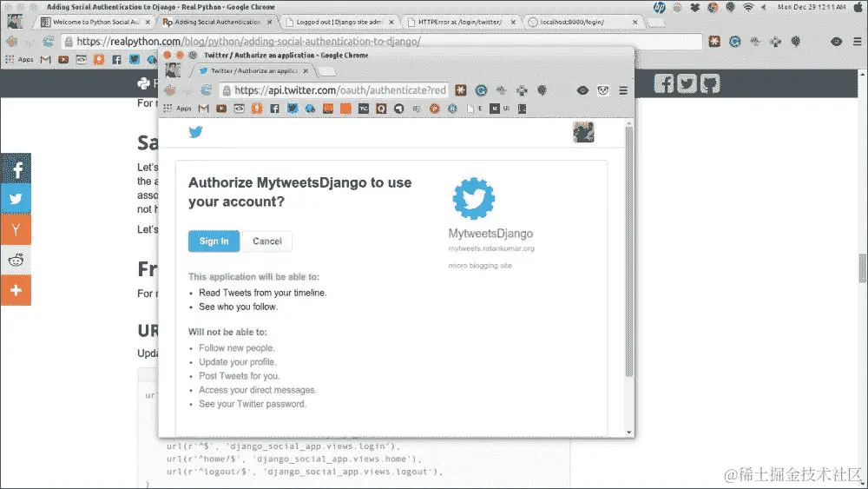868x489 pixels.
Task: Switch to Adding Social Authentication tab
Action: pyautogui.click(x=217, y=23)
